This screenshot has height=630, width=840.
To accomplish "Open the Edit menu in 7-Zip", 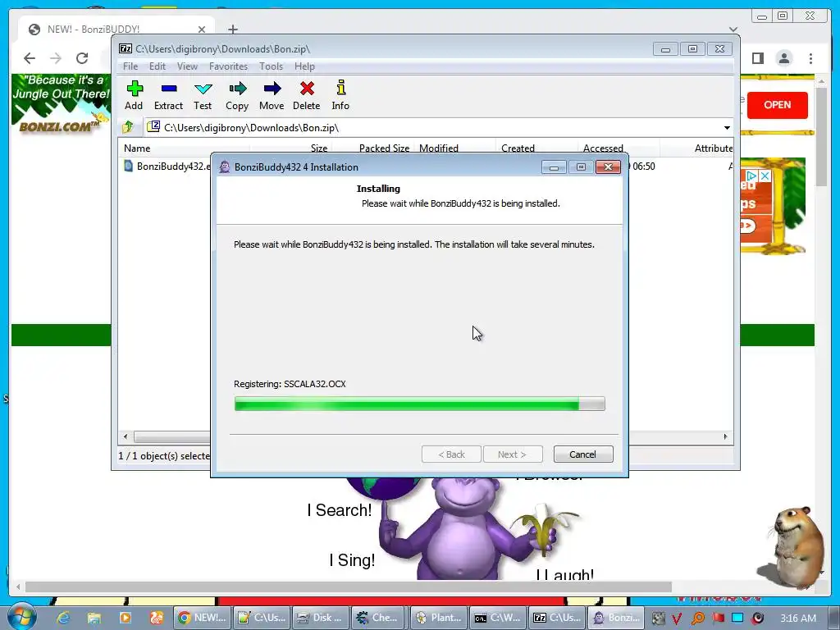I will 157,66.
